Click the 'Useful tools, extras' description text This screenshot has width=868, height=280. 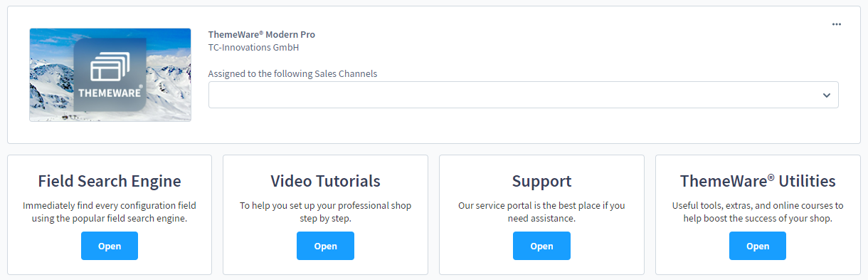click(x=758, y=212)
